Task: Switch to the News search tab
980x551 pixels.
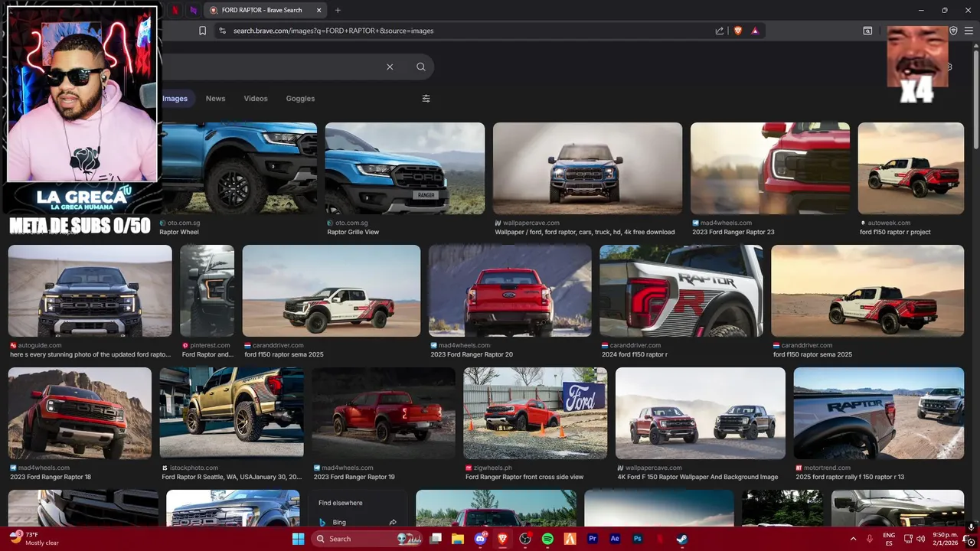Action: tap(215, 98)
